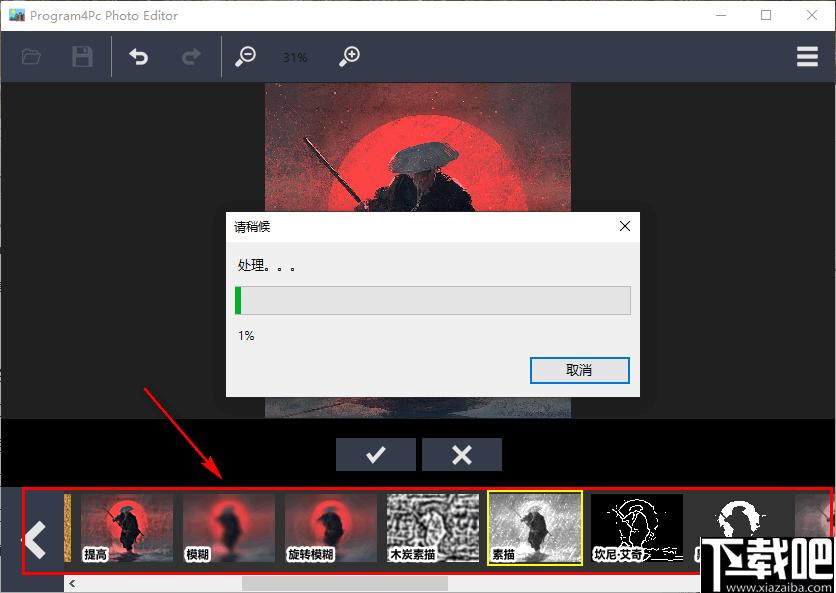Redo the last edit
Screen dimensions: 836x593
[191, 56]
